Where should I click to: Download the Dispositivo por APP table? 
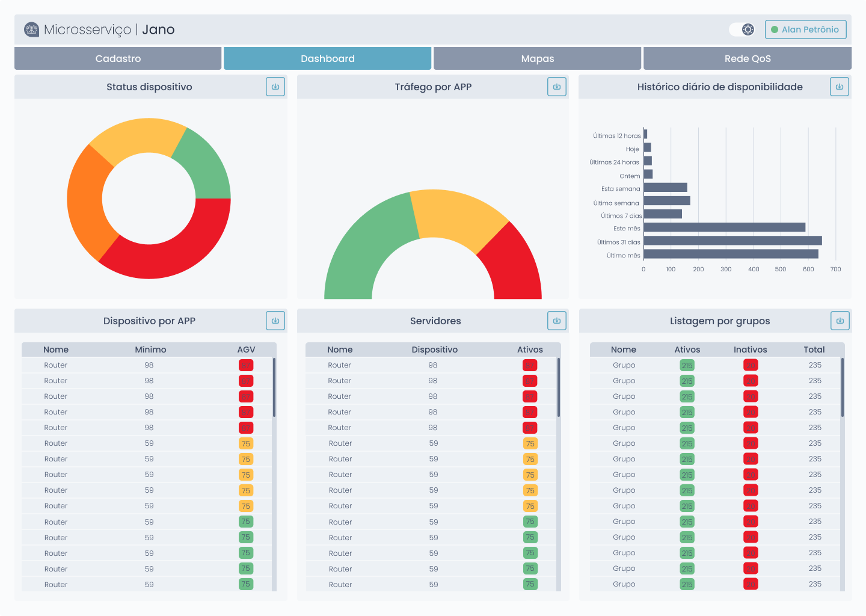pyautogui.click(x=275, y=321)
